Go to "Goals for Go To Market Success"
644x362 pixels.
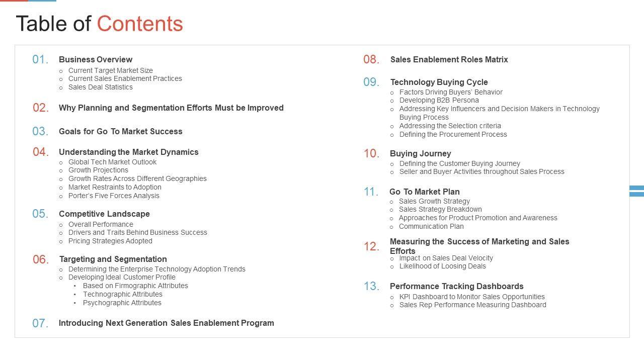[x=120, y=131]
